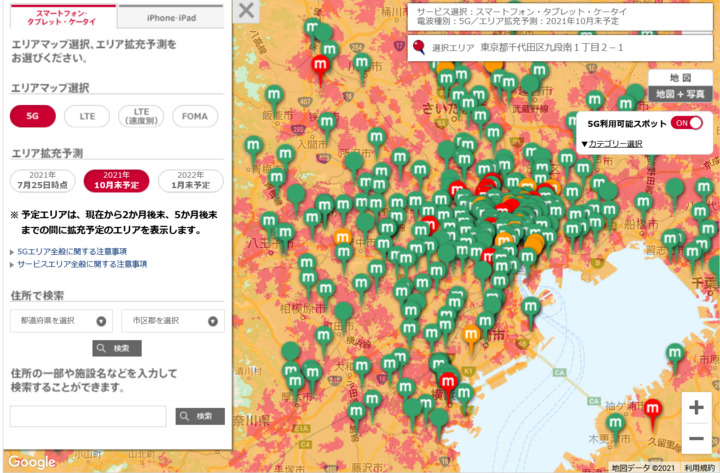Choose the 2021年7月25日時点 forecast

click(43, 180)
